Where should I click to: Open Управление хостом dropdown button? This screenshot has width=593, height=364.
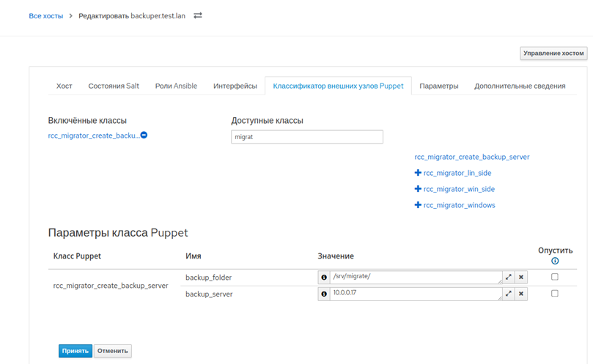[x=553, y=53]
